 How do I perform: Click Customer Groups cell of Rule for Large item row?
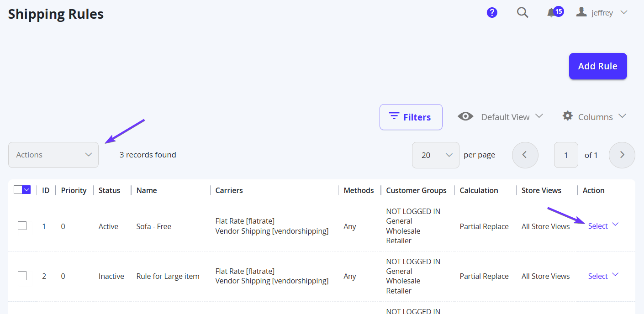[x=413, y=276]
